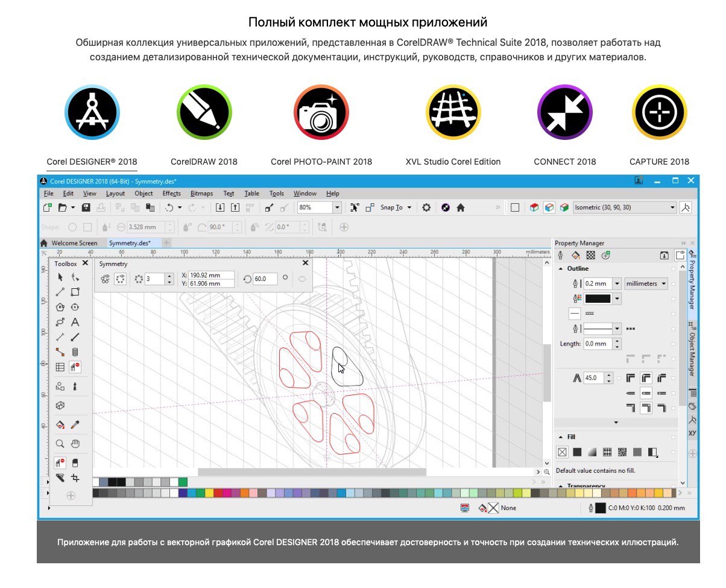Select the Table tool in Toolbox

(x=60, y=367)
